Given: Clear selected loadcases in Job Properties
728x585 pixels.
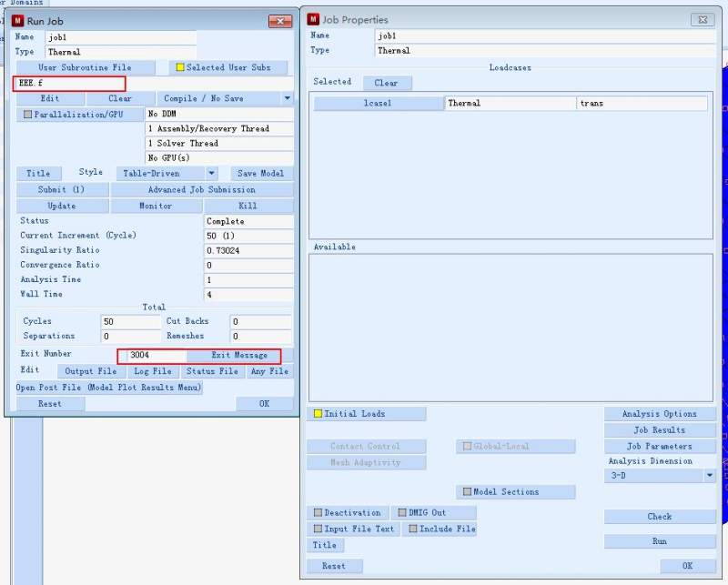Looking at the screenshot, I should [x=387, y=83].
